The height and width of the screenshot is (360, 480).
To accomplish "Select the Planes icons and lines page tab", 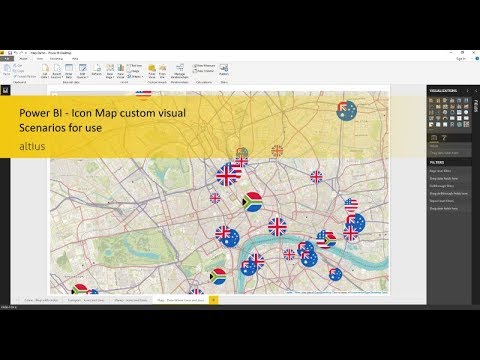I will coord(131,300).
